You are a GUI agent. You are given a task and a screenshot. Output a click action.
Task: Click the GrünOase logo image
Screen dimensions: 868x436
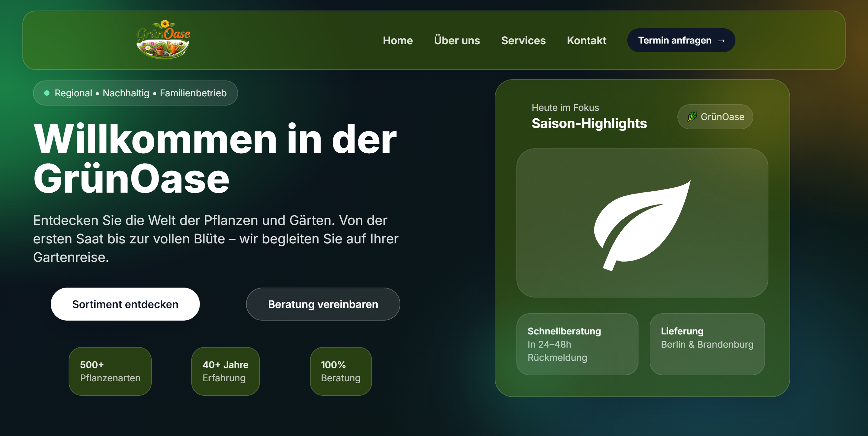point(163,40)
